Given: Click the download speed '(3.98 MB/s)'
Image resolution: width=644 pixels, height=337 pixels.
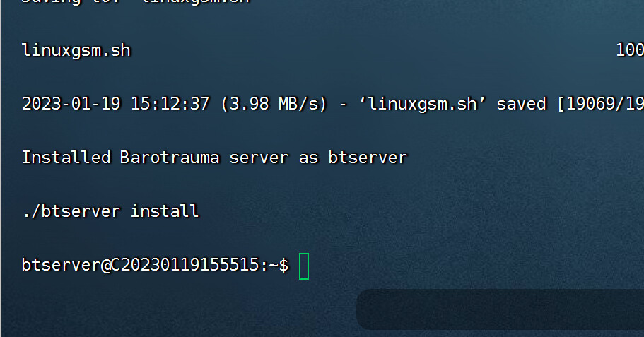Looking at the screenshot, I should (x=274, y=104).
